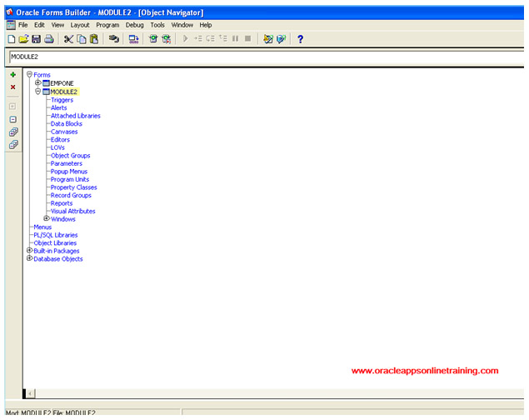Image resolution: width=529 pixels, height=420 pixels.
Task: Paste using the clipboard icon
Action: 94,39
